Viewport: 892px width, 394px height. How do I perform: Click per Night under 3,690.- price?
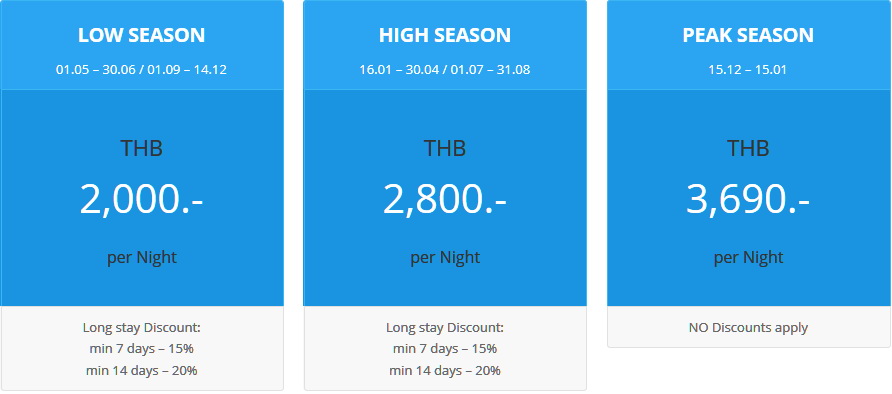click(x=748, y=258)
